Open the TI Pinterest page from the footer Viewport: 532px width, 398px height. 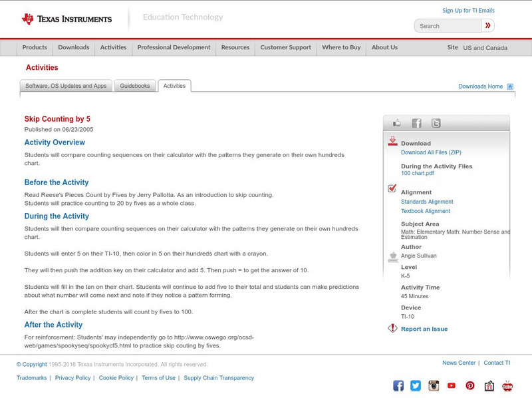point(470,385)
